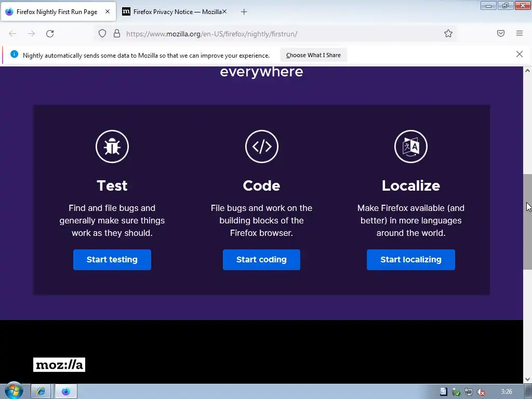
Task: Click the reload page icon
Action: click(x=50, y=34)
